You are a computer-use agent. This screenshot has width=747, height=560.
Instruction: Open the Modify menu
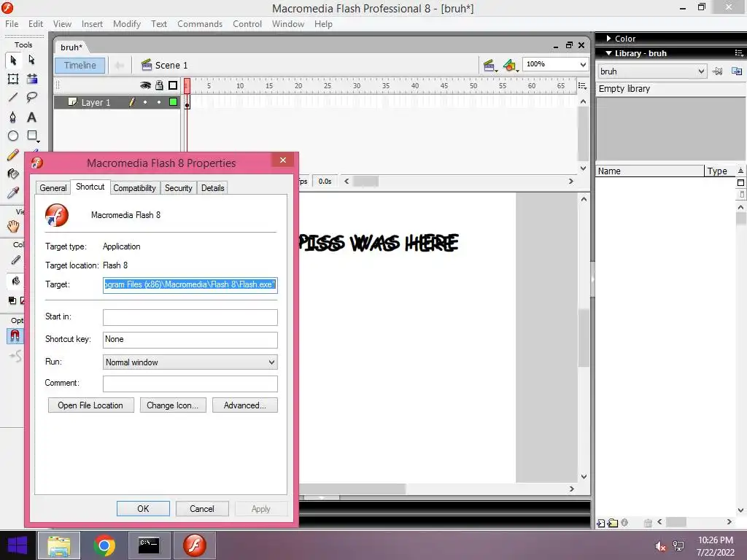(x=127, y=24)
